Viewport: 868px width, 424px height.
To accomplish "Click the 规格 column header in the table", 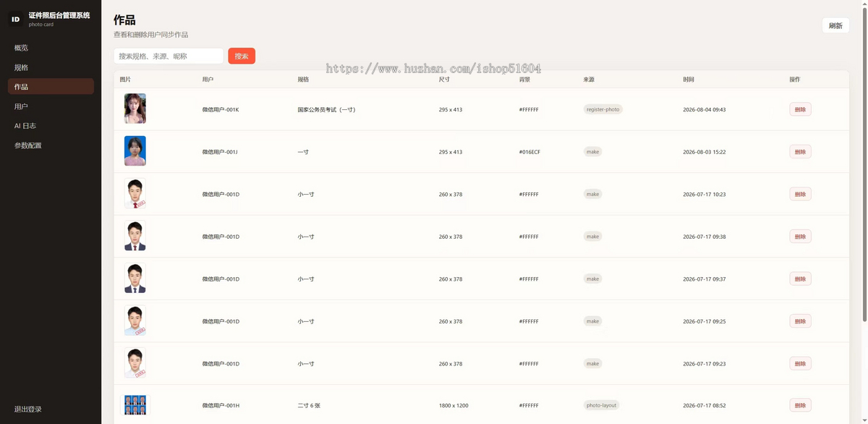I will tap(303, 80).
